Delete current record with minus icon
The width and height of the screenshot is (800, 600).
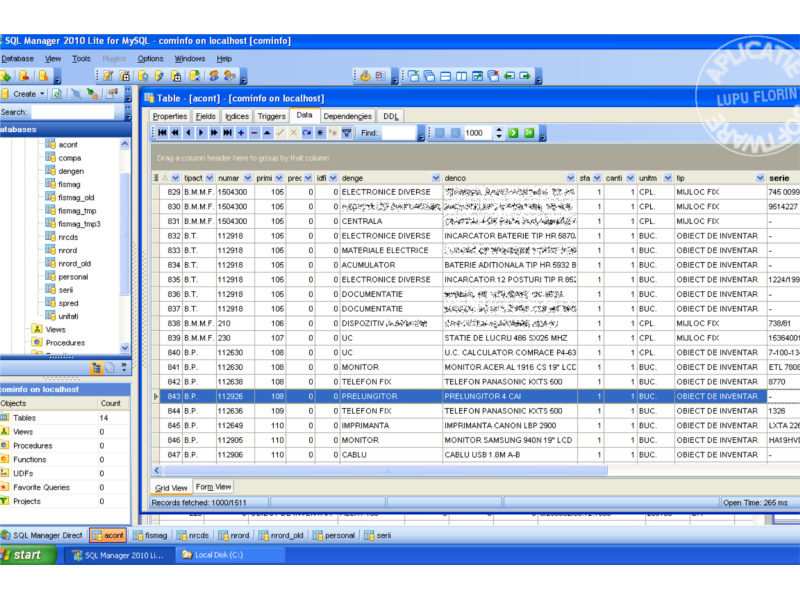254,133
